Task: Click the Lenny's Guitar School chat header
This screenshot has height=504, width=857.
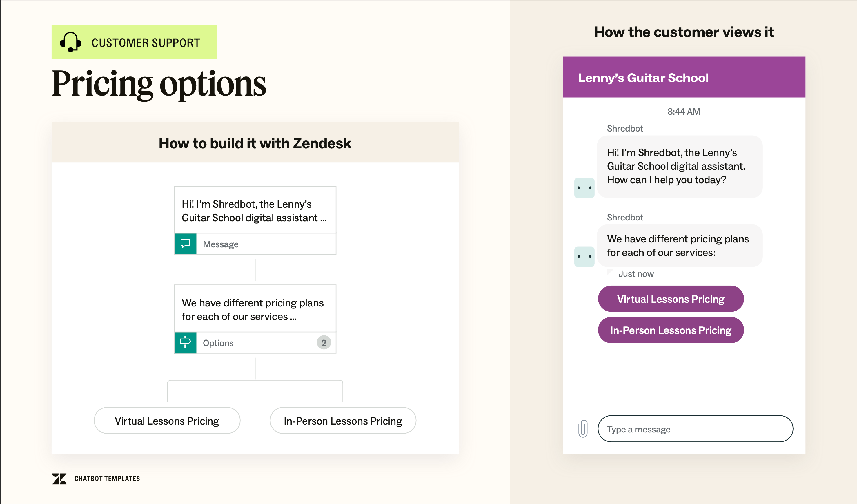Action: point(684,78)
